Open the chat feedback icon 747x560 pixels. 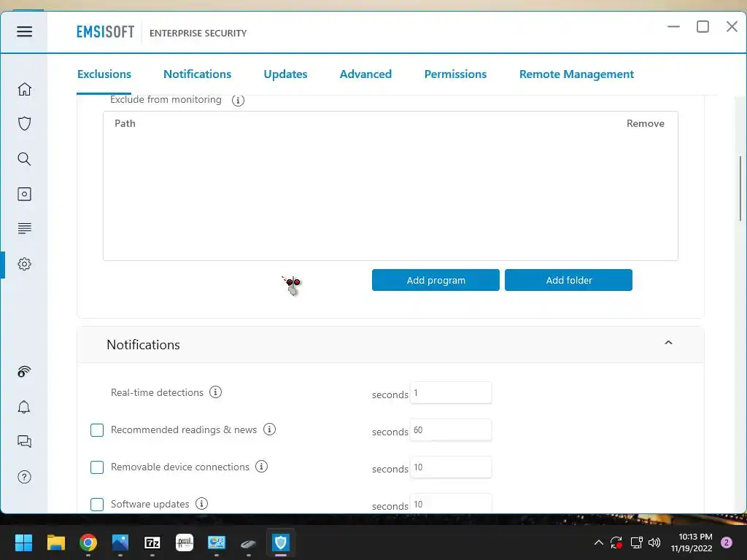tap(24, 441)
